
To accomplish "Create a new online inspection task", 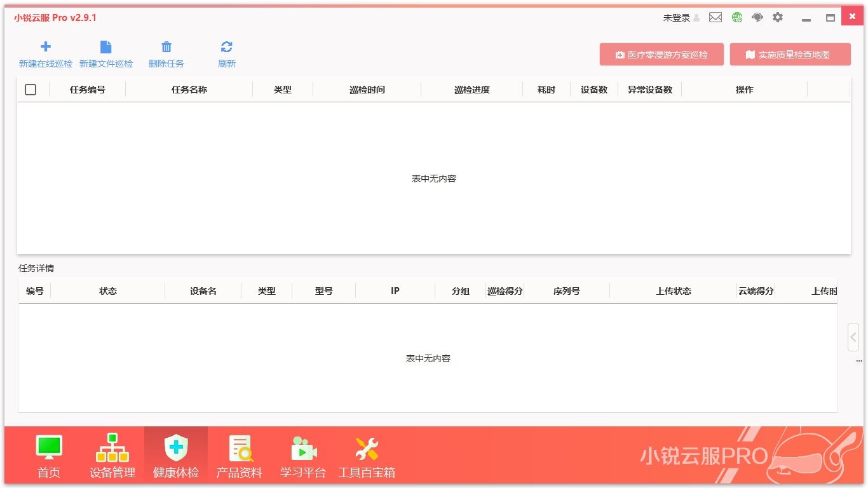I will pos(45,53).
